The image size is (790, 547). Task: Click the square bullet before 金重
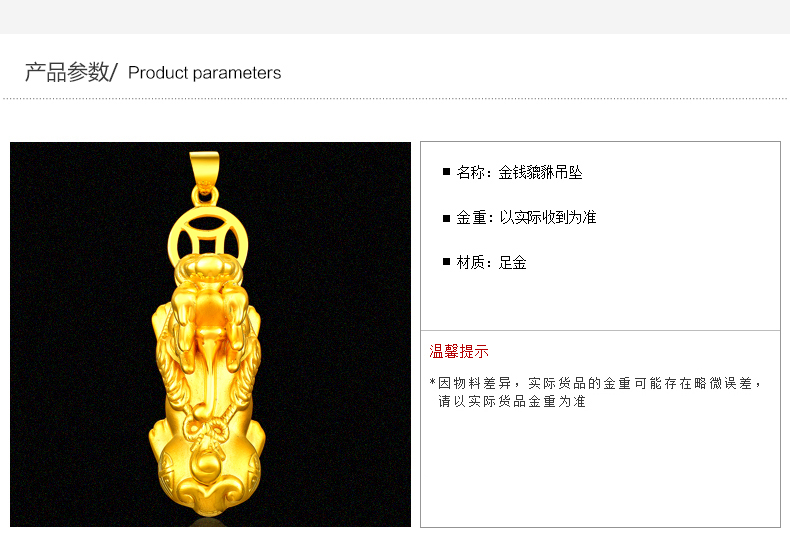(x=446, y=218)
